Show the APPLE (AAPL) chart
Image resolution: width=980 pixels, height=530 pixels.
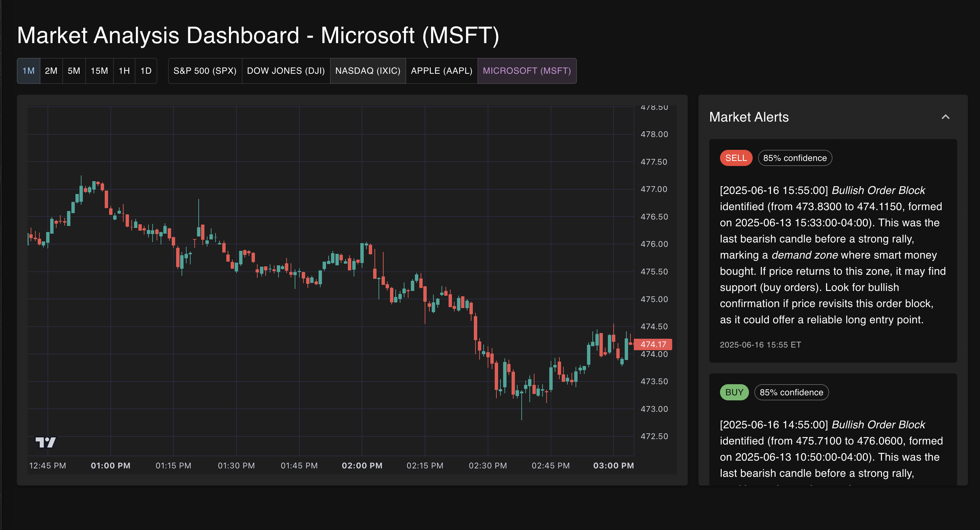point(442,71)
